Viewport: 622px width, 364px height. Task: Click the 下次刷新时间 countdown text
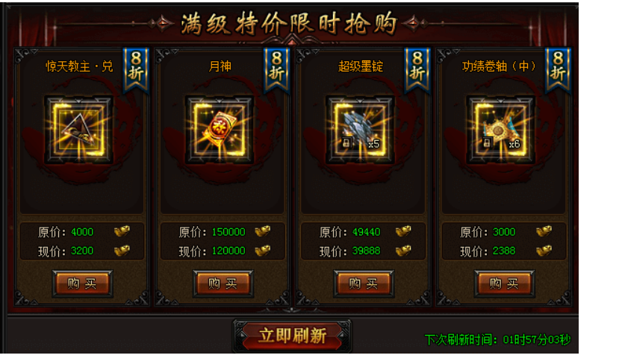497,339
